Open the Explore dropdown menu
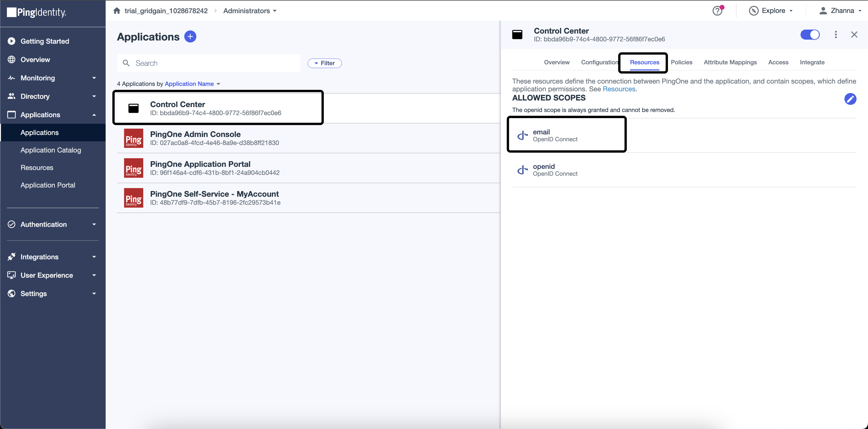The image size is (868, 429). (771, 11)
